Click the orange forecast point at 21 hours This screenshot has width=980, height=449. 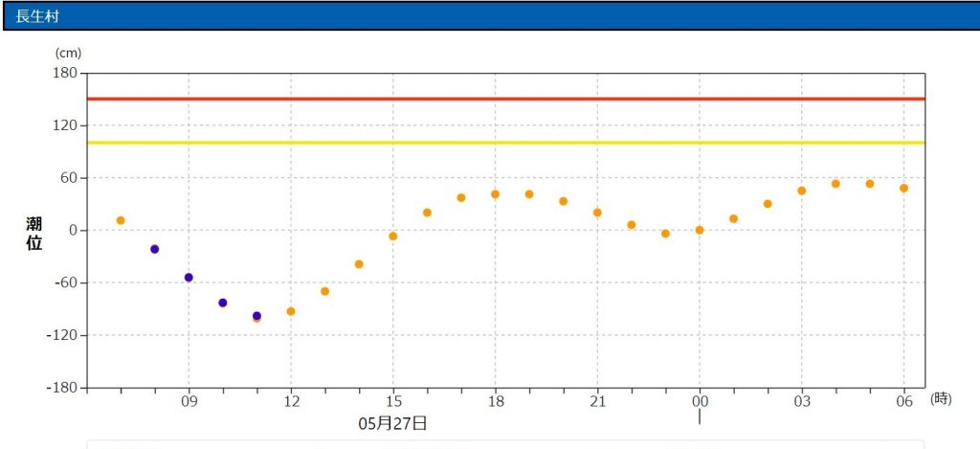click(x=597, y=213)
